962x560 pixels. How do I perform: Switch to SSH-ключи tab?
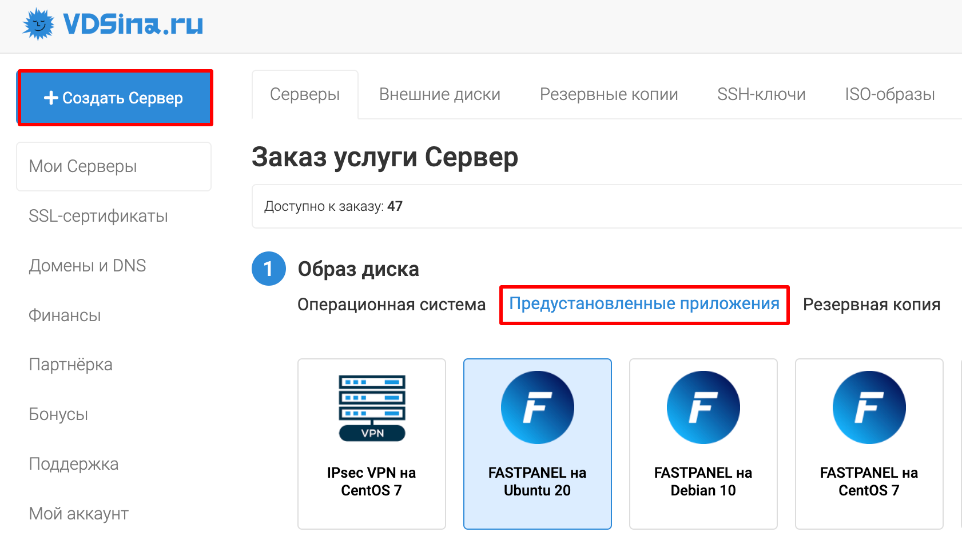click(x=761, y=94)
